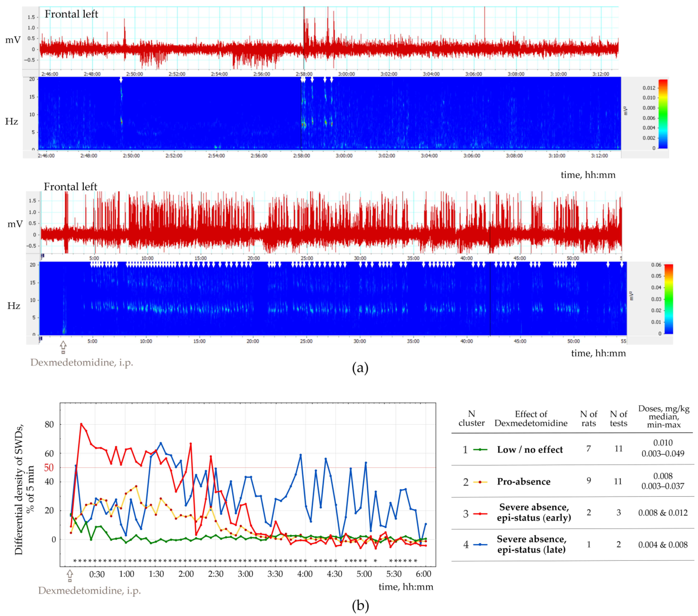Screen dimensions: 698x616
Task: Click the small blue icon at lower EEG trace start
Action: tap(42, 255)
